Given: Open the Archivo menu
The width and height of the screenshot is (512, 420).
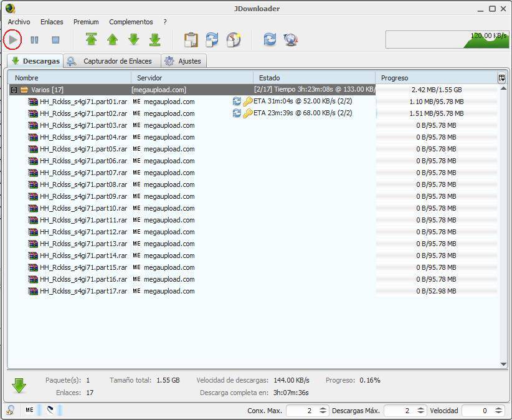Looking at the screenshot, I should [x=19, y=22].
